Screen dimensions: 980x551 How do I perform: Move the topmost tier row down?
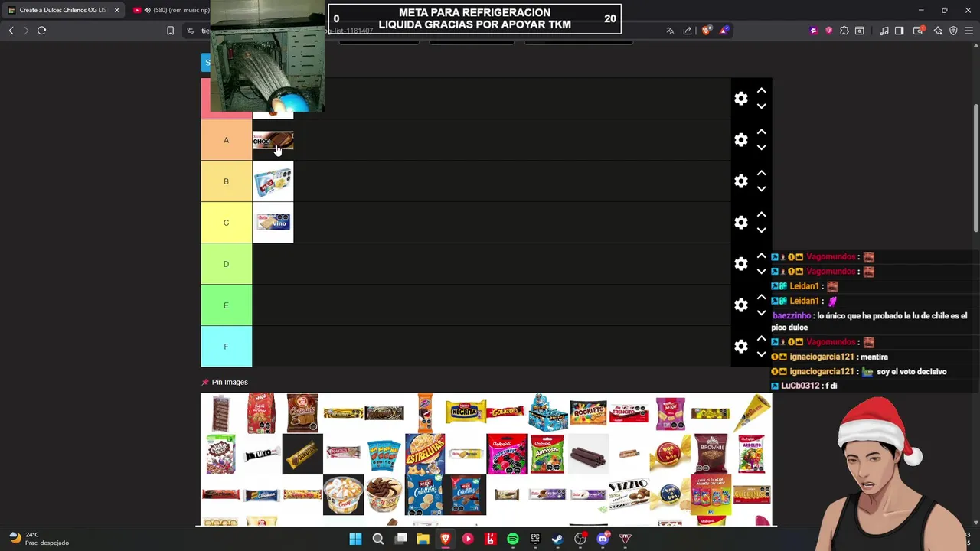(761, 106)
